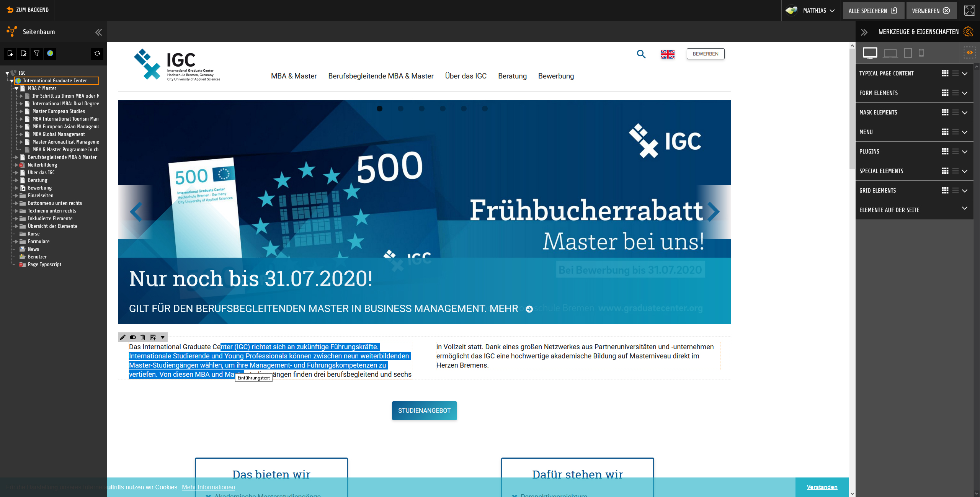The image size is (980, 497).
Task: Switch Form Elements to list view
Action: coord(955,93)
